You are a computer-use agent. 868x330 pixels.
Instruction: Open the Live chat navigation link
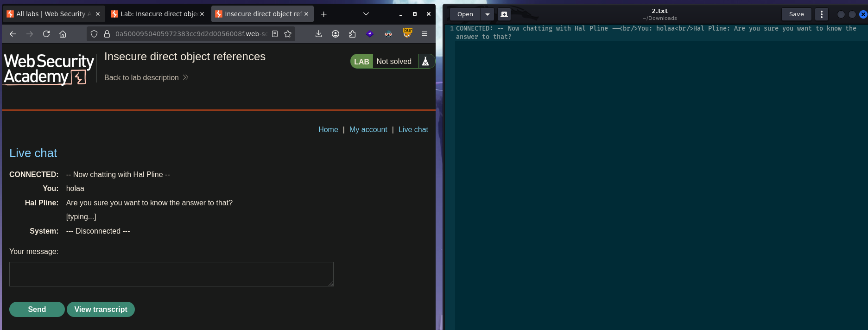(x=413, y=129)
